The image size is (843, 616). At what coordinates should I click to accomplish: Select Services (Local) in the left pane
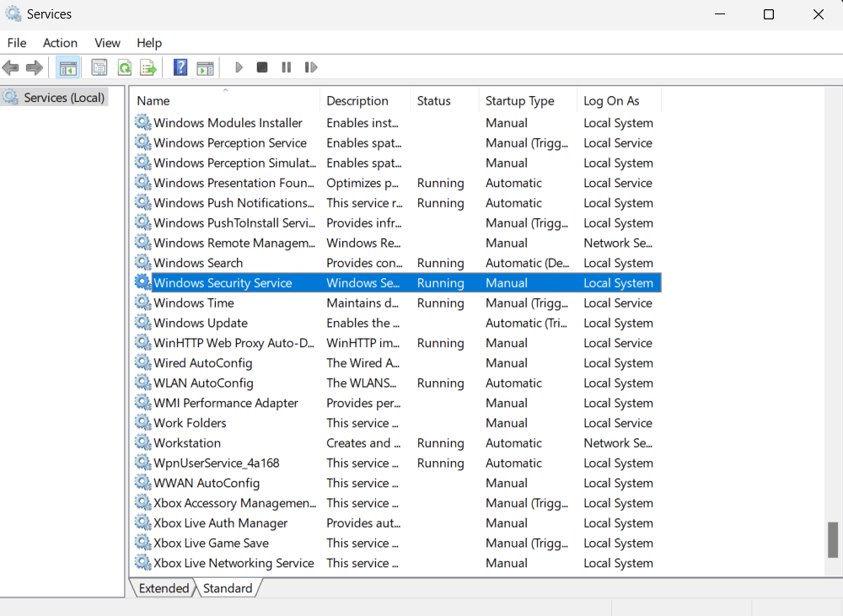coord(62,97)
